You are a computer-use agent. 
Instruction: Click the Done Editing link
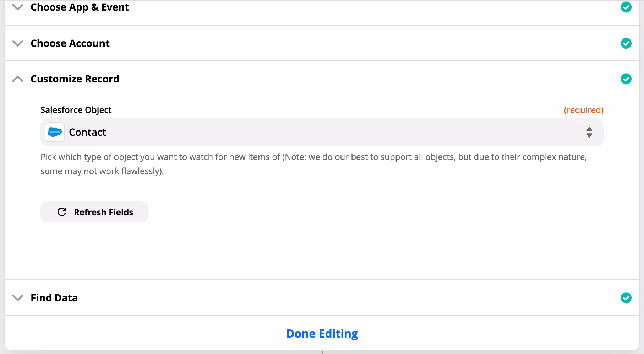click(322, 334)
